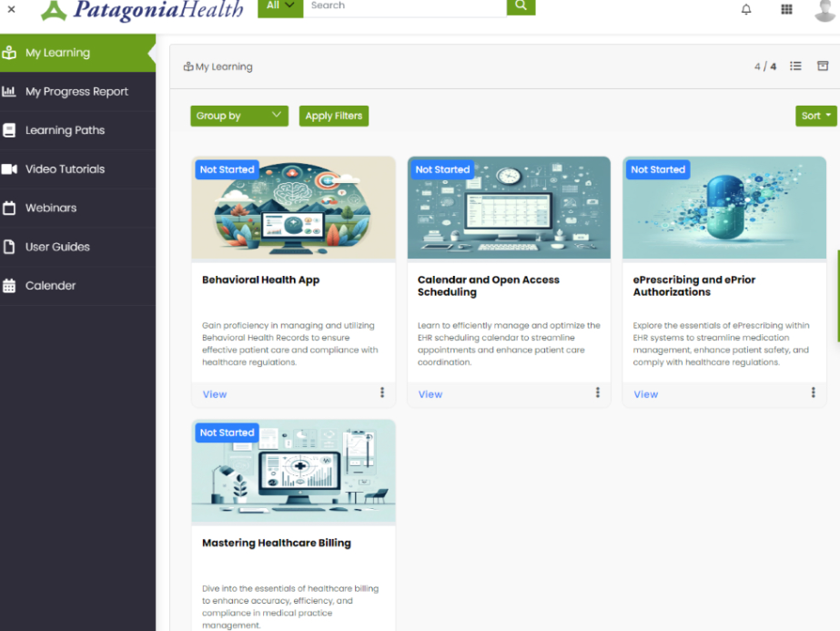Open the kebab menu on Mastering Healthcare Billing

click(382, 626)
